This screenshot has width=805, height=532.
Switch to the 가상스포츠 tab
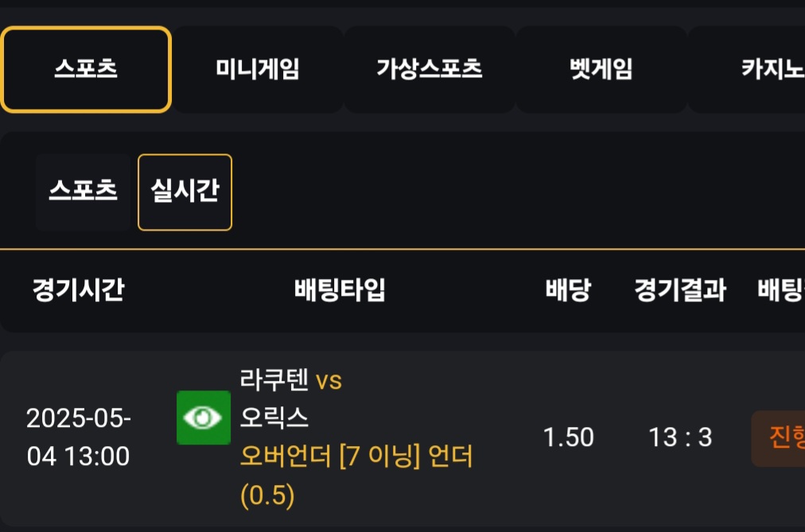[430, 69]
